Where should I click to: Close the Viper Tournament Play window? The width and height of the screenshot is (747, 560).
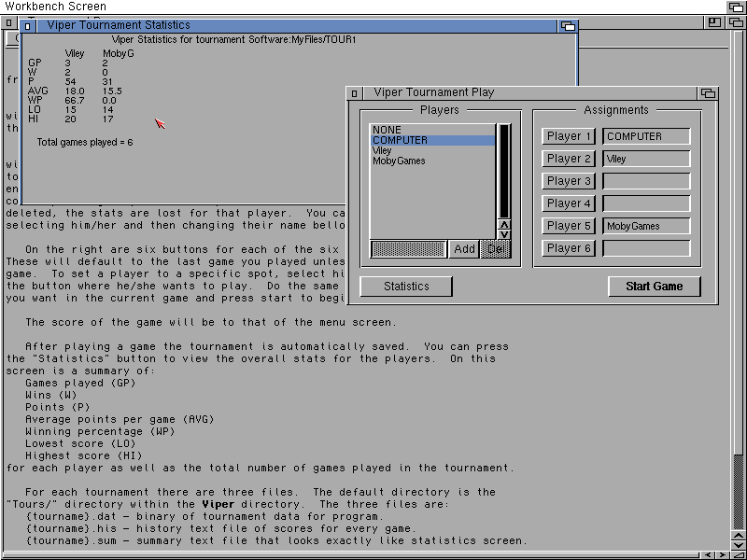tap(354, 92)
